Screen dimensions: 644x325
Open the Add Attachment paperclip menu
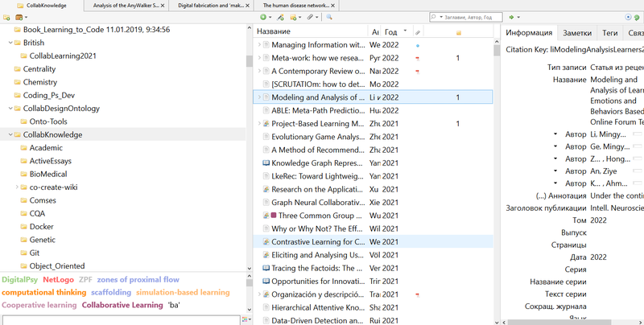click(x=310, y=16)
